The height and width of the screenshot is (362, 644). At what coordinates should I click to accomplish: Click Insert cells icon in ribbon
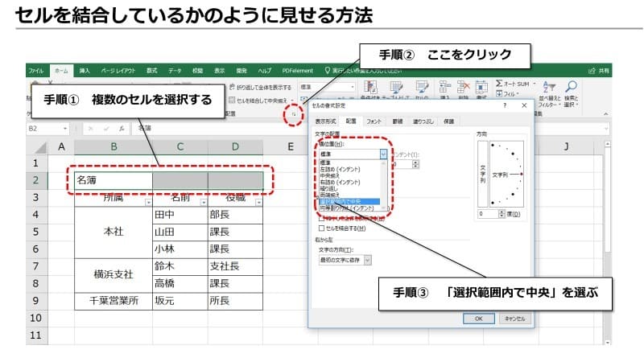[445, 87]
